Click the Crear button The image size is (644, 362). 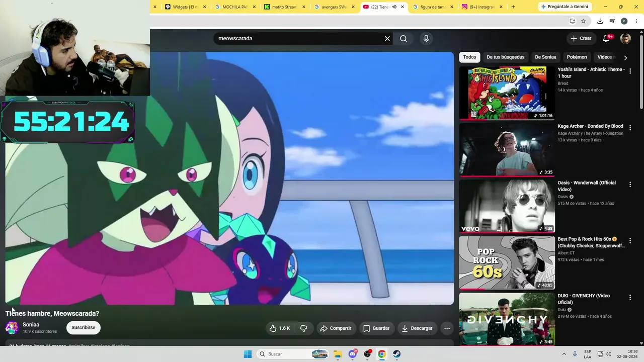581,38
